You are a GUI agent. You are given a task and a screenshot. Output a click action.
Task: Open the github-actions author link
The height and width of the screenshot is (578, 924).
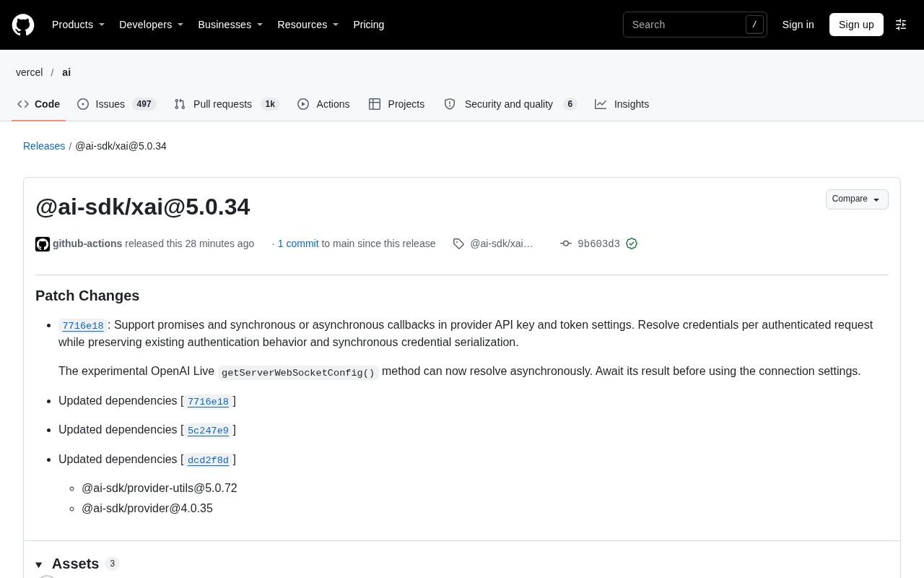[87, 243]
